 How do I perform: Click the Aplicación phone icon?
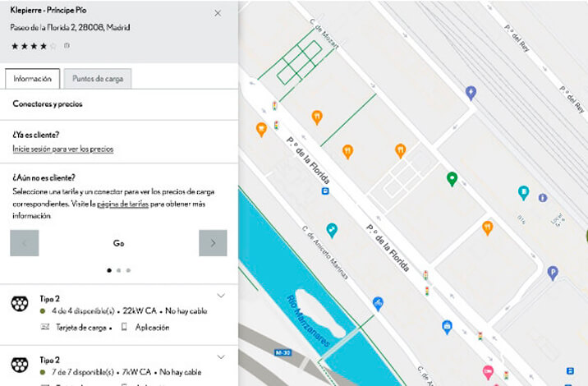pos(124,327)
